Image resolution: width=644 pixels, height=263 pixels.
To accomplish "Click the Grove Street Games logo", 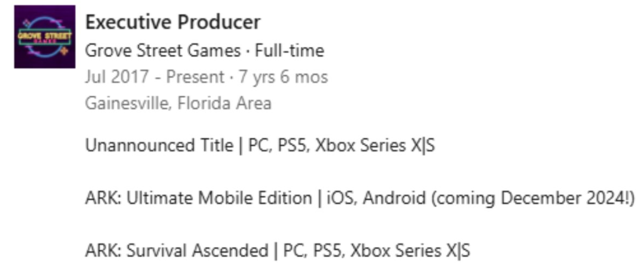I will tap(45, 37).
